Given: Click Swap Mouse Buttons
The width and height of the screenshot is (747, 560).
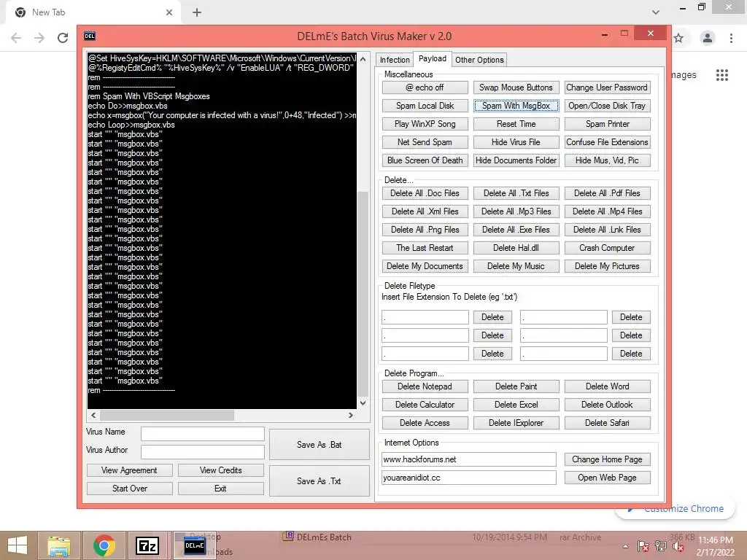Looking at the screenshot, I should (516, 87).
